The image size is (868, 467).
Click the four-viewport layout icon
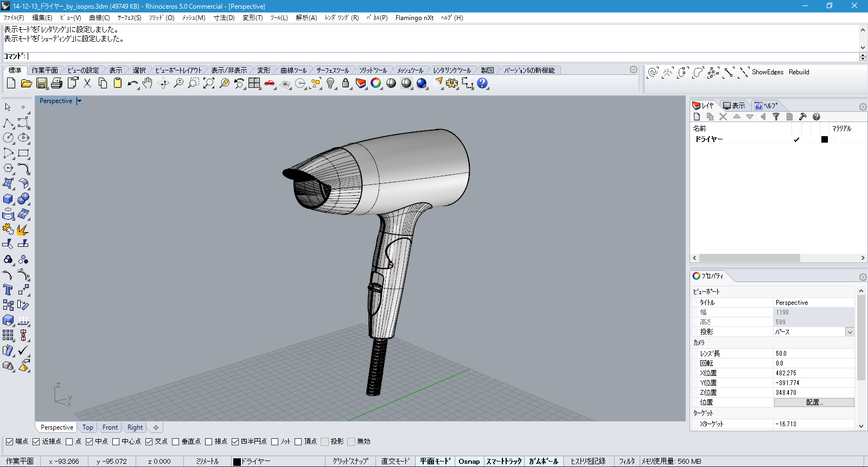point(254,84)
